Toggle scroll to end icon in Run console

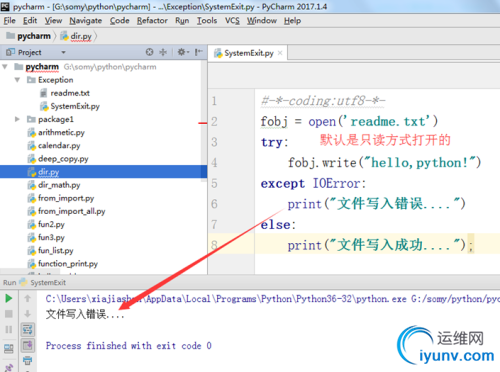[27, 345]
